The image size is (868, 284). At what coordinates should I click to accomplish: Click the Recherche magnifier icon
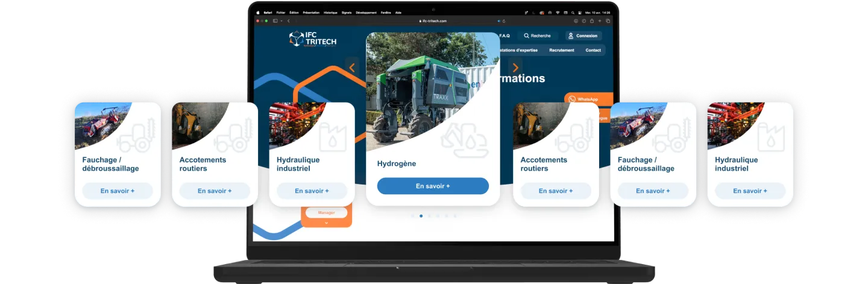[526, 36]
